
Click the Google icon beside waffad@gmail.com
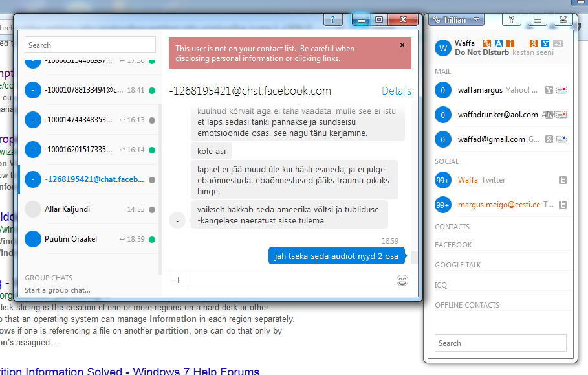(549, 139)
